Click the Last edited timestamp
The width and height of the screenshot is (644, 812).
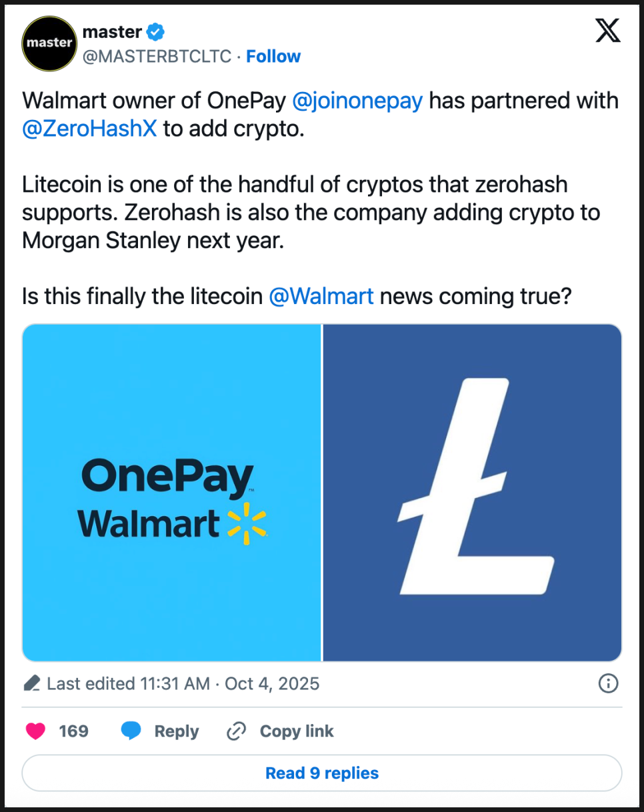[183, 683]
